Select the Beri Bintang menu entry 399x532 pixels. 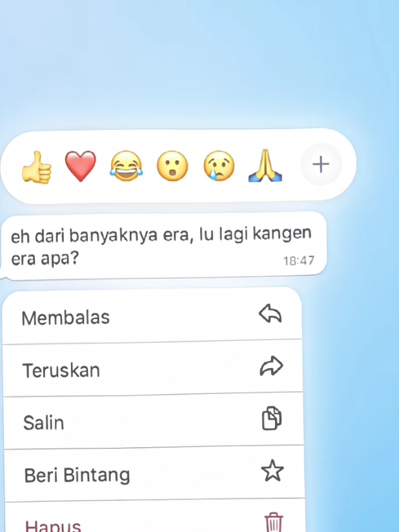tap(155, 473)
